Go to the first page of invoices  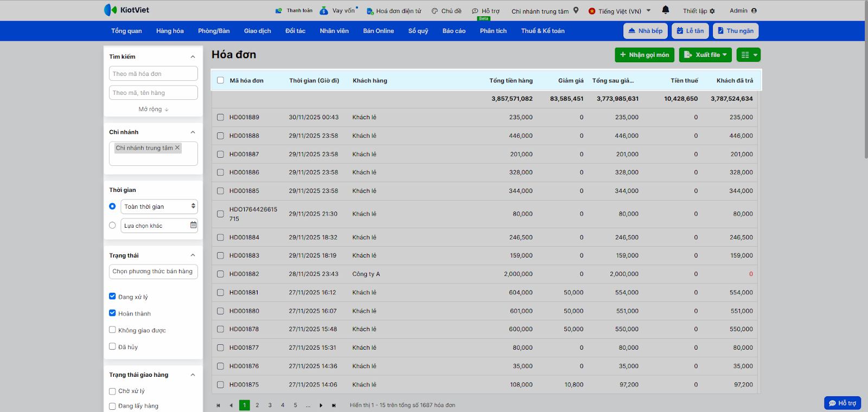pyautogui.click(x=218, y=405)
